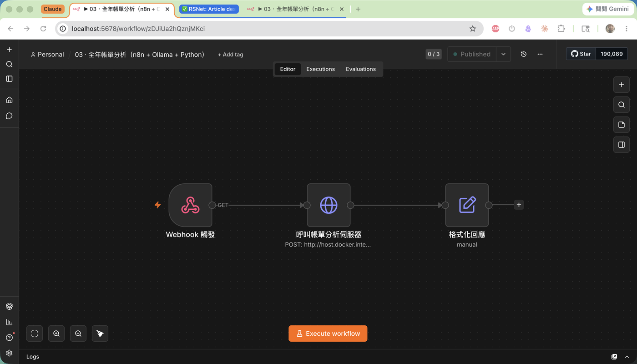Image resolution: width=637 pixels, height=364 pixels.
Task: Open the templates cube icon in sidebar
Action: [x=9, y=307]
